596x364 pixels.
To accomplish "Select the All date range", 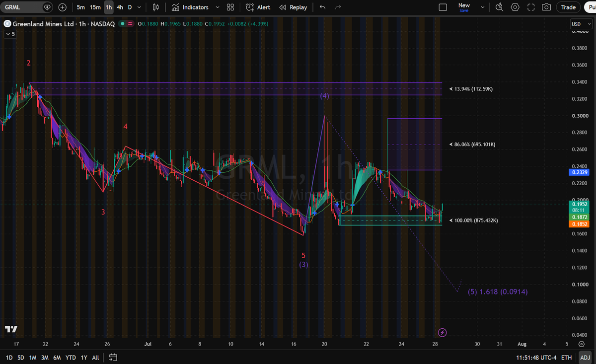I will click(x=95, y=357).
